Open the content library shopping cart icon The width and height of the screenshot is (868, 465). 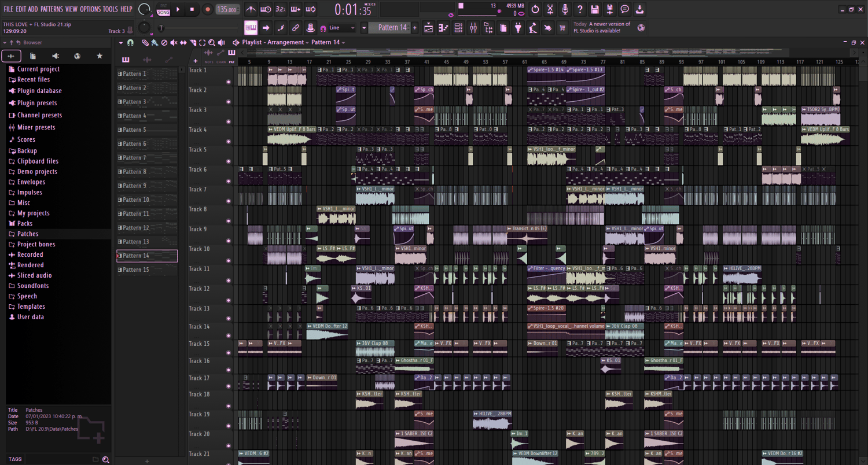[x=562, y=28]
